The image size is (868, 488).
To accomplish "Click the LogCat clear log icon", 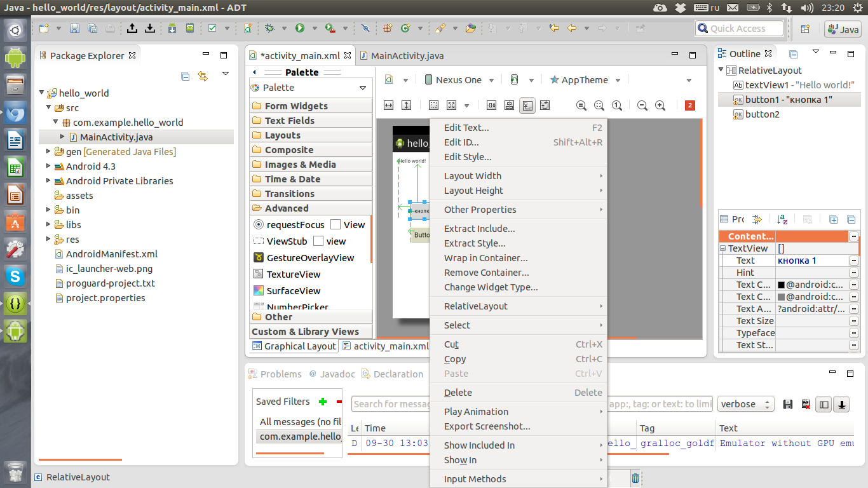I will [x=806, y=404].
